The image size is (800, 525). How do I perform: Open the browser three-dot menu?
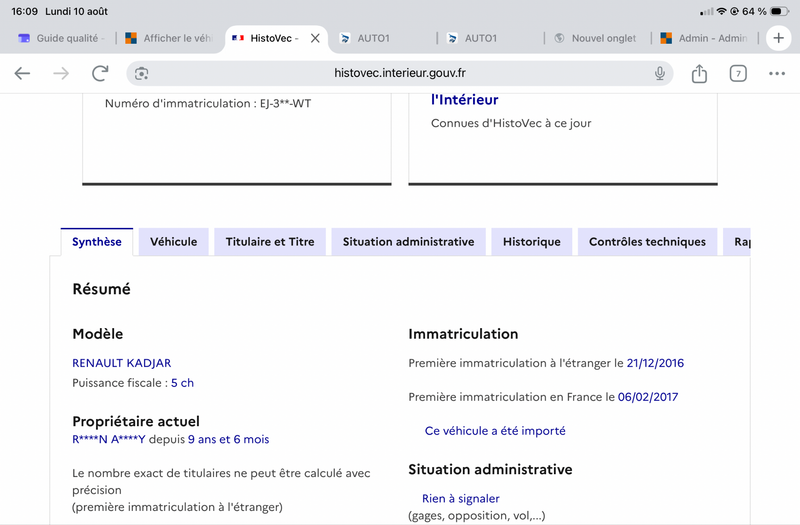tap(777, 73)
